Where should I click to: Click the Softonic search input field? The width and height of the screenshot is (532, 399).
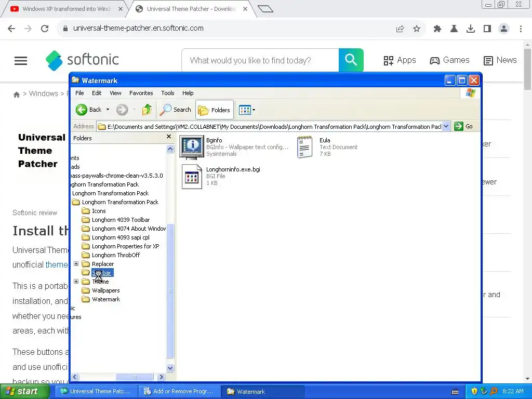point(260,60)
